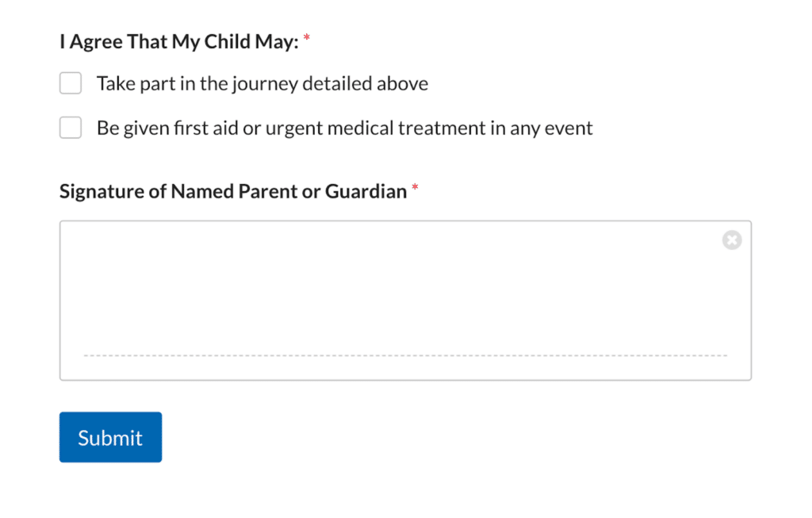
Task: Click the "Signature of Named Parent or Guardian" label
Action: pos(233,191)
